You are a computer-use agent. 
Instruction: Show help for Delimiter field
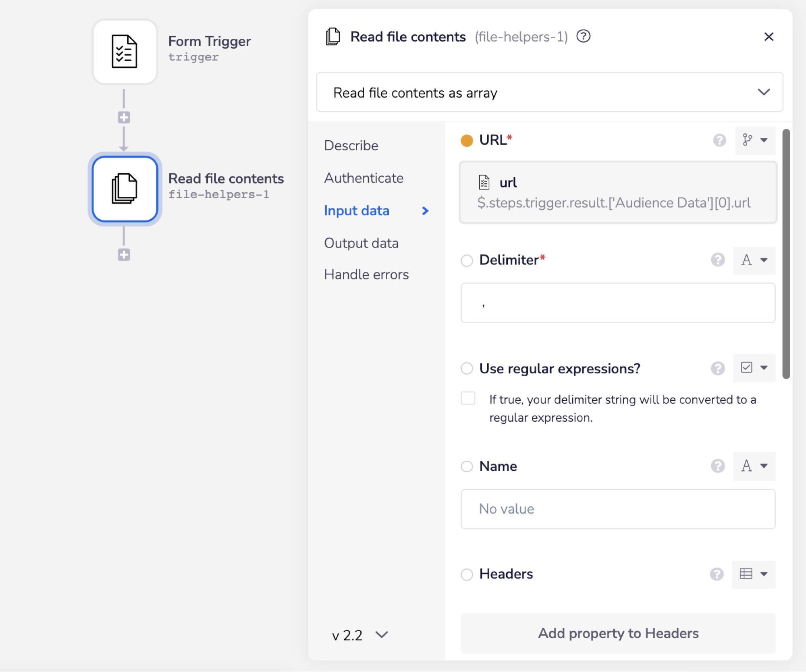[x=717, y=260]
